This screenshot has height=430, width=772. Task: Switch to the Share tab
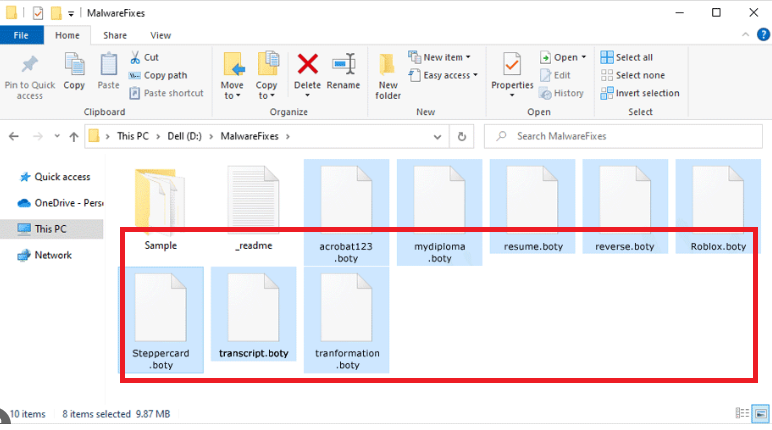point(115,35)
